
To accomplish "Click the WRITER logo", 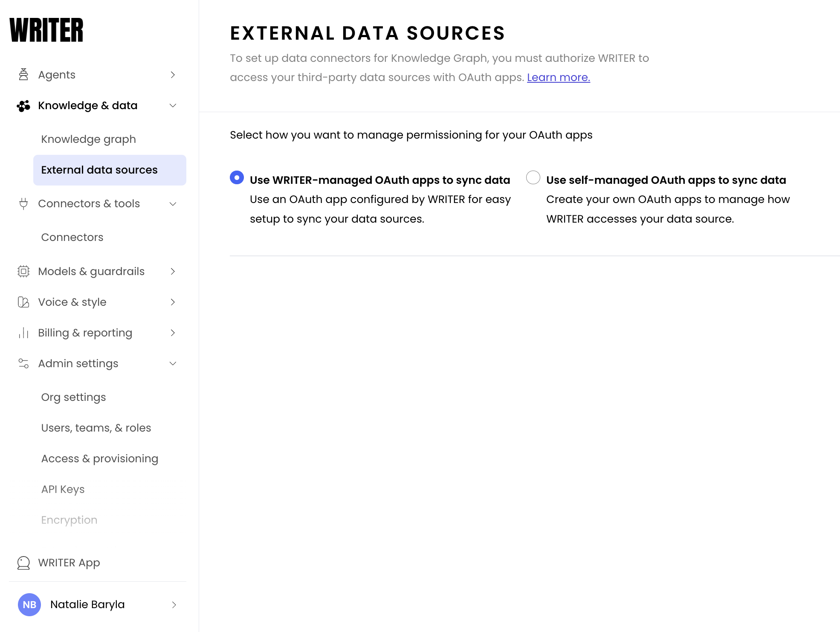I will click(x=46, y=30).
